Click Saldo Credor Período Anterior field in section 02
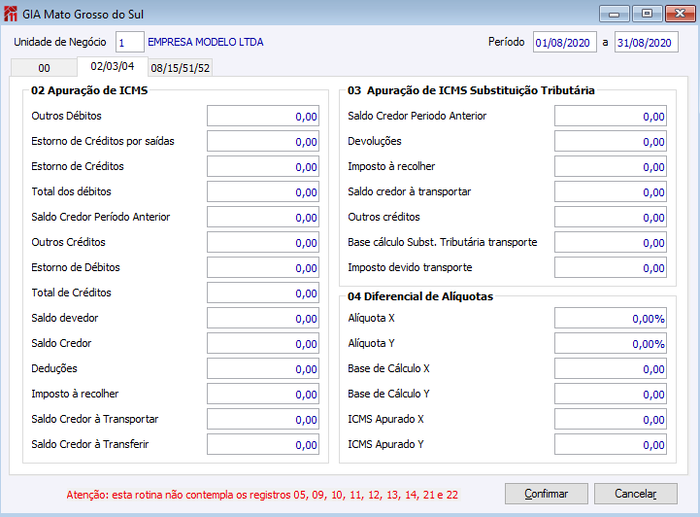Screen dimensions: 700x517 coord(263,217)
